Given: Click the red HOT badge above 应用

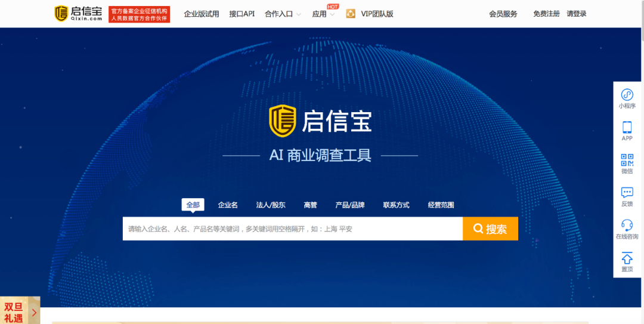Looking at the screenshot, I should [x=332, y=7].
